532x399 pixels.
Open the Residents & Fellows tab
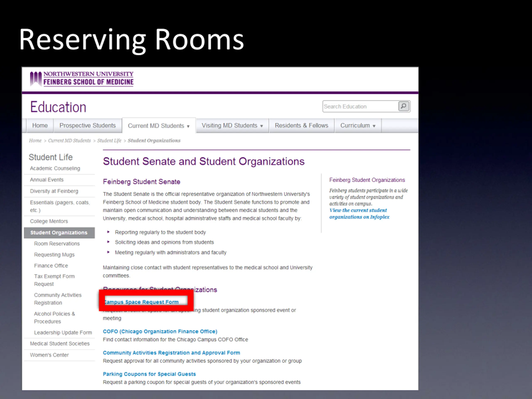click(x=301, y=126)
